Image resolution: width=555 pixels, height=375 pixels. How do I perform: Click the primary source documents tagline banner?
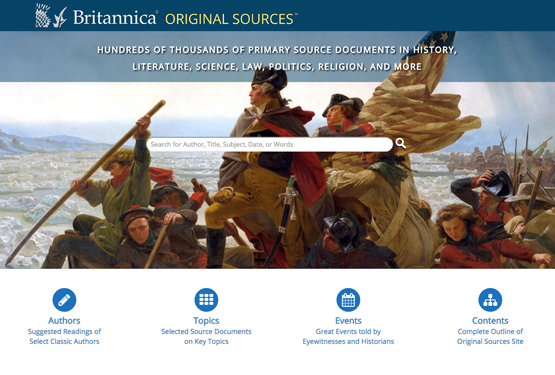277,58
